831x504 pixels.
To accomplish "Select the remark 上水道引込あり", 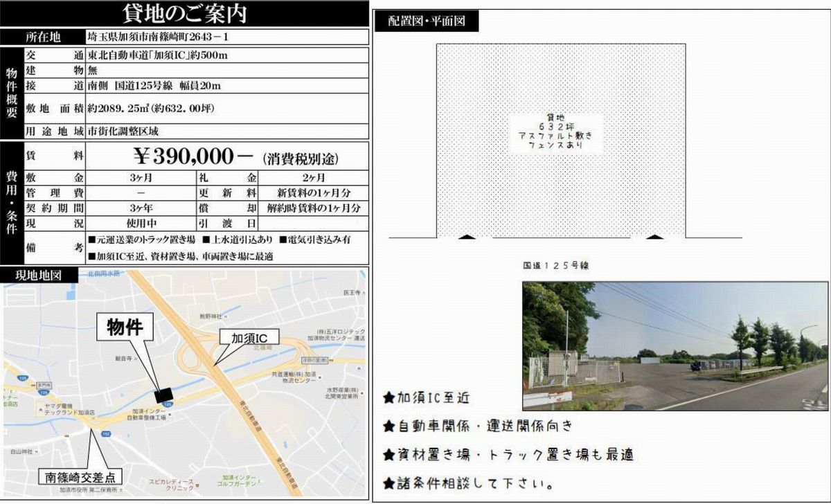I will point(238,240).
